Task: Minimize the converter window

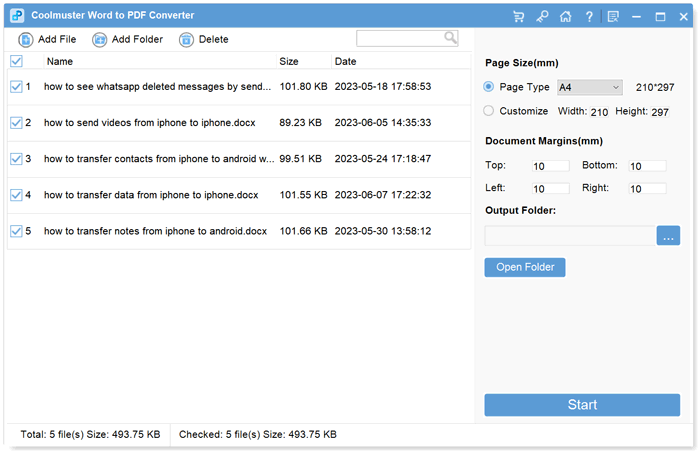Action: coord(637,17)
